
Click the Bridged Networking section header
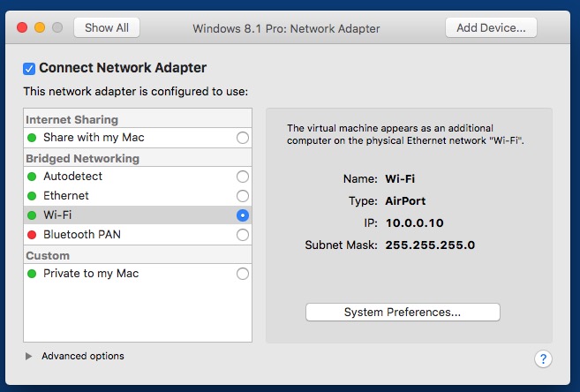coord(82,159)
